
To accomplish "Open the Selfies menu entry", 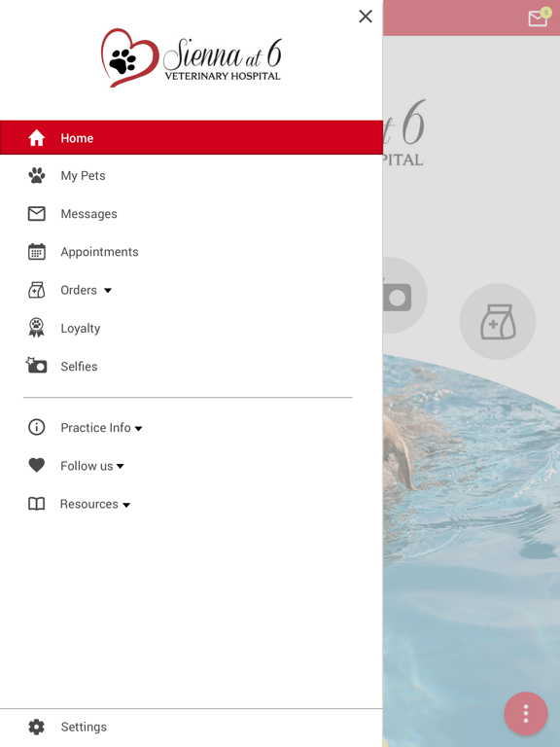I will pyautogui.click(x=192, y=366).
